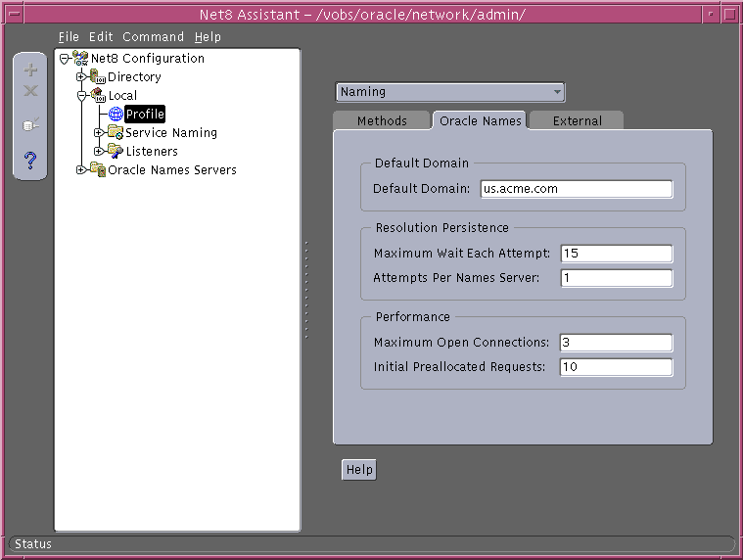Viewport: 743px width, 560px height.
Task: Collapse the Local tree node
Action: tap(81, 96)
